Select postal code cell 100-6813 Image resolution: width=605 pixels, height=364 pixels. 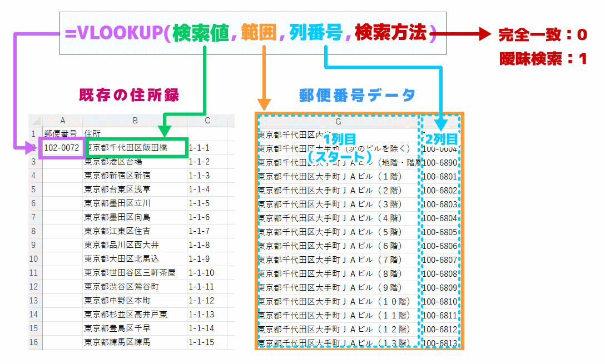[439, 343]
